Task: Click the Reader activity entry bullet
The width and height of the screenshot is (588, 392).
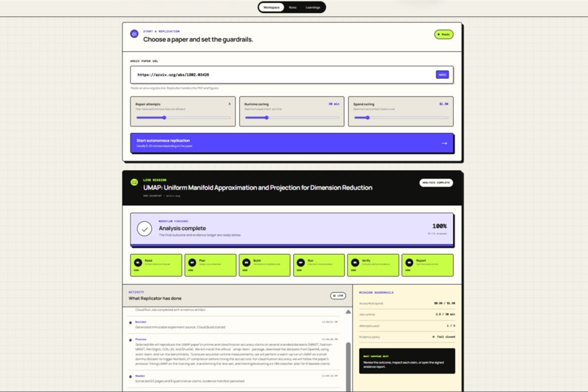Action: coord(131,376)
